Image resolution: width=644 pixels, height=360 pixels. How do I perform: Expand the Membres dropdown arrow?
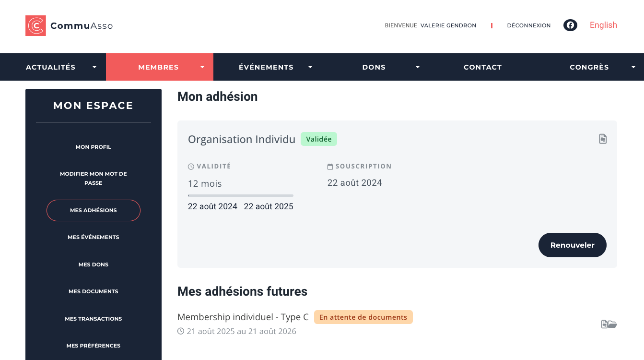(x=202, y=67)
